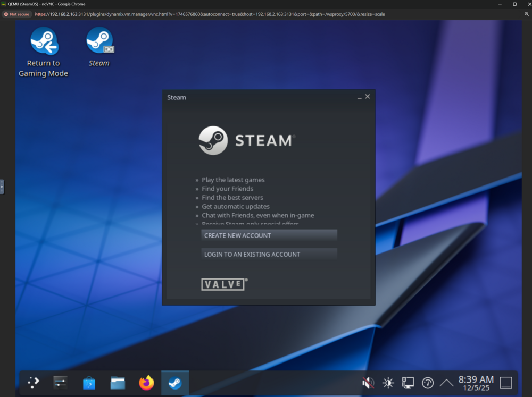Click the system updates tray icon

coord(428,383)
